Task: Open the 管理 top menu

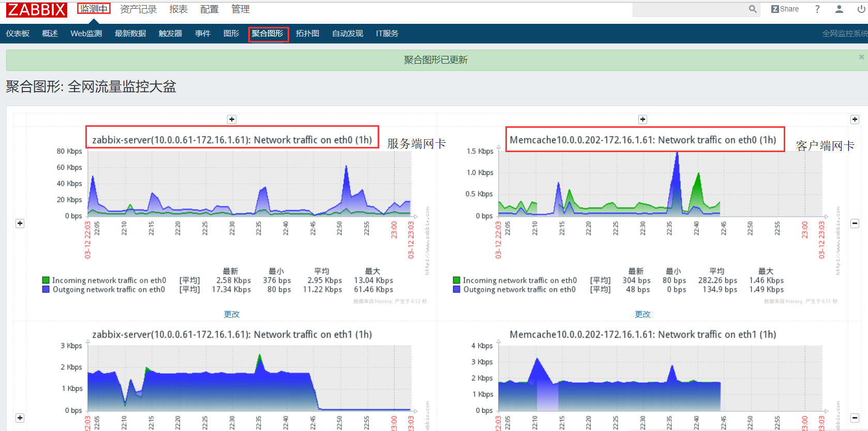Action: click(240, 9)
